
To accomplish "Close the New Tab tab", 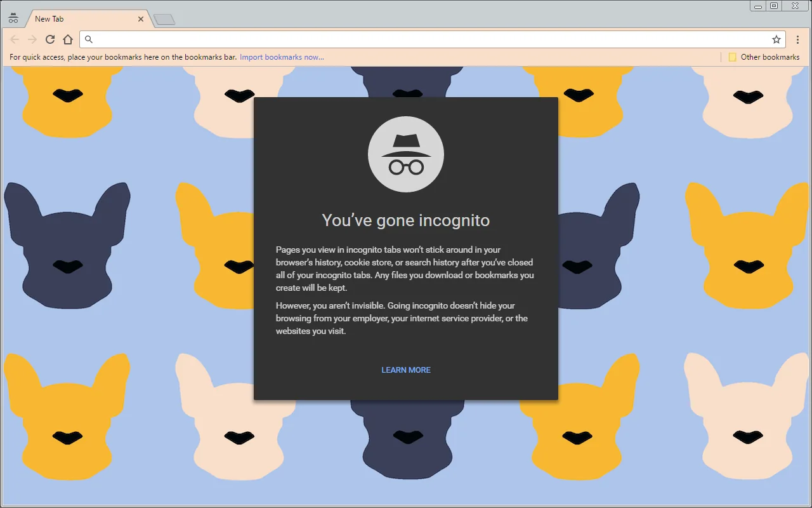I will 141,19.
